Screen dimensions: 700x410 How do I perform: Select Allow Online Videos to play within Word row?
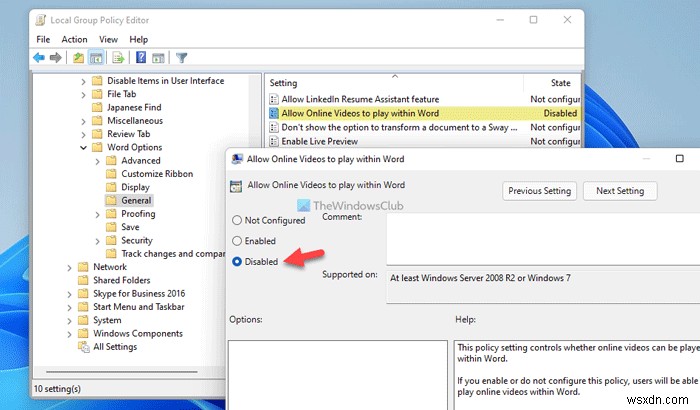click(423, 113)
